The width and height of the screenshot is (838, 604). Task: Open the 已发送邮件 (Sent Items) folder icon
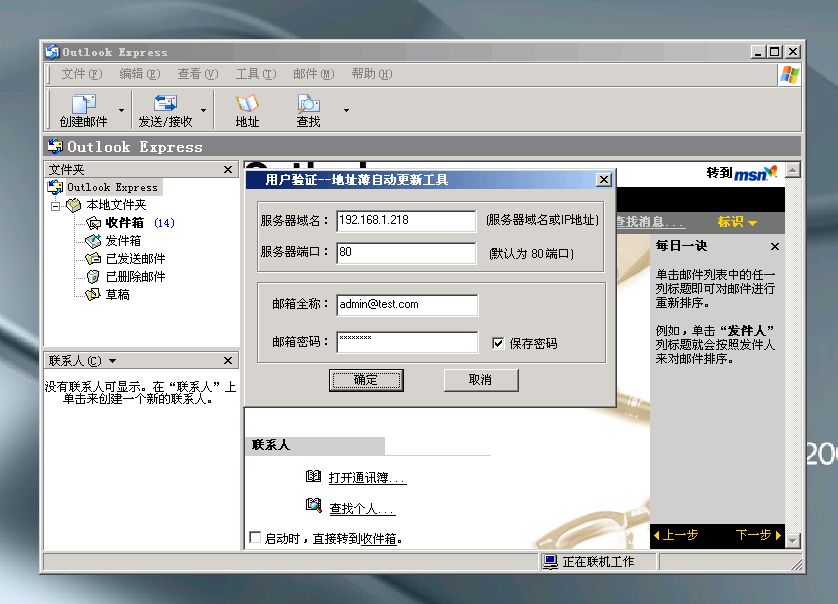(x=93, y=259)
